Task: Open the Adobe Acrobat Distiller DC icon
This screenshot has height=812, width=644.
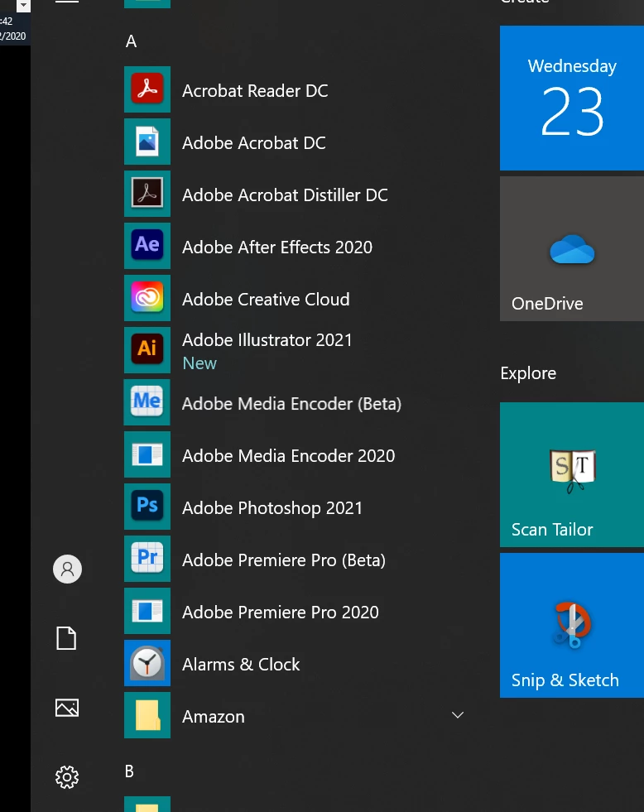Action: [x=147, y=194]
